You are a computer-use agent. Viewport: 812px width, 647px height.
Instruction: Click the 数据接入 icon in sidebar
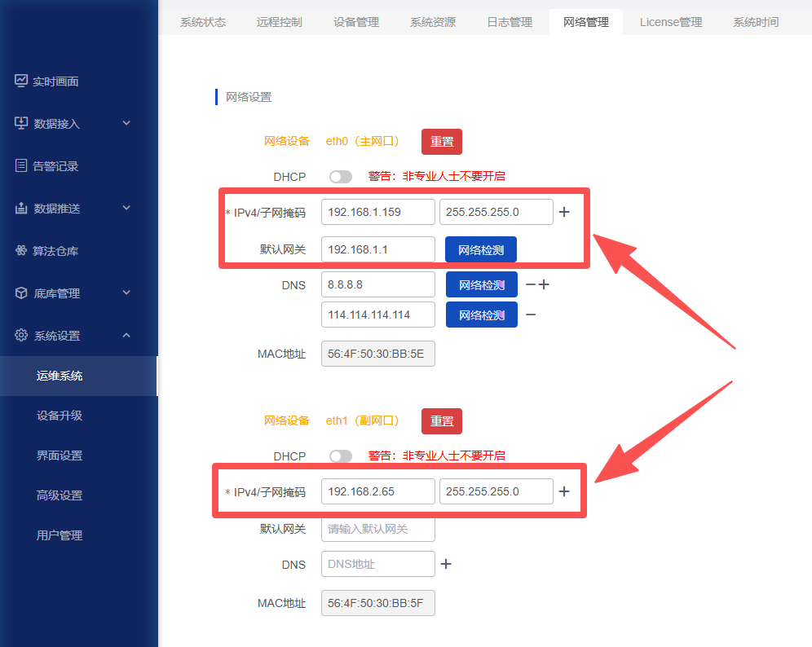click(22, 123)
